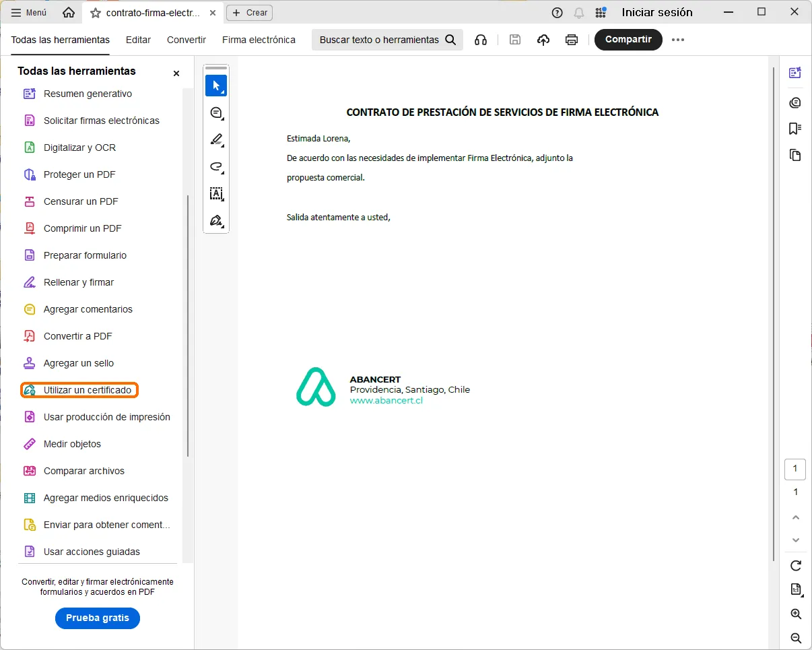The height and width of the screenshot is (650, 812).
Task: Open the Convertir tab
Action: pos(187,40)
